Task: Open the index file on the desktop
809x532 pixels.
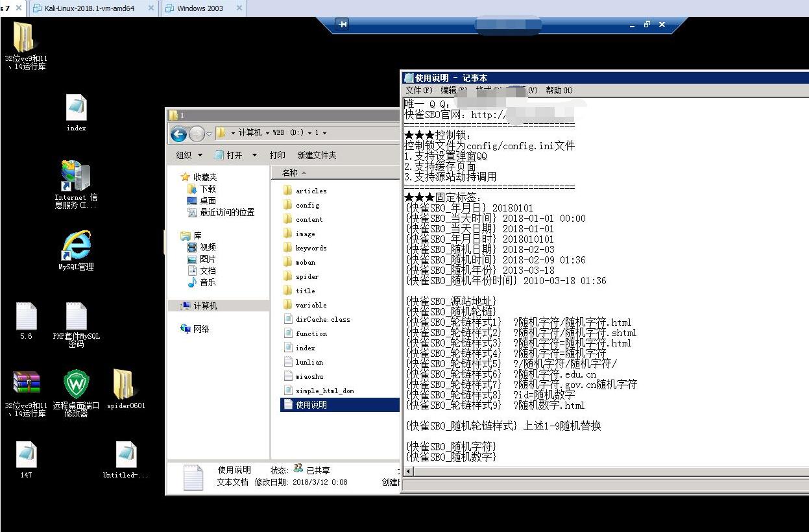Action: point(76,112)
